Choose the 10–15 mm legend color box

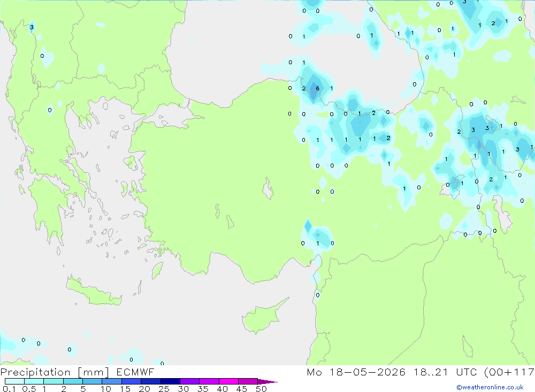[112, 381]
